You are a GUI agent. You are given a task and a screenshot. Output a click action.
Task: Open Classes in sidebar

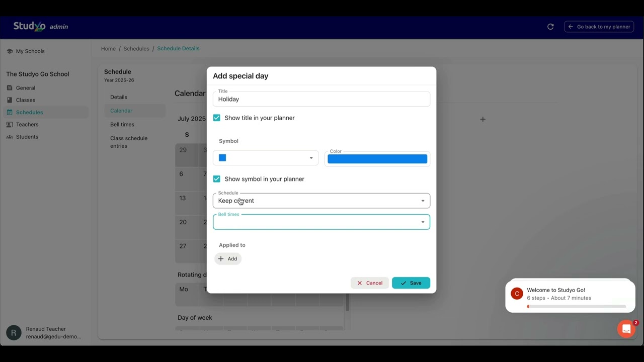pos(26,100)
